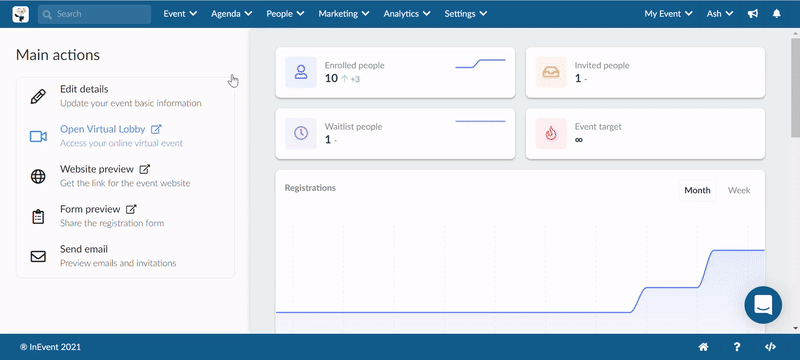Open the My Event dropdown
Image resolution: width=800 pixels, height=360 pixels.
(x=668, y=14)
